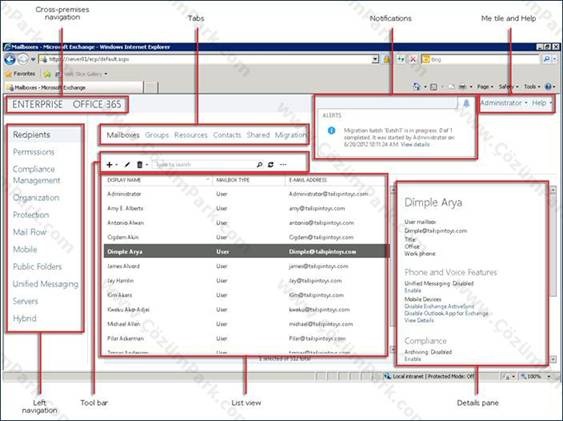Open Organization in left navigation
Screen dimensions: 563x421
tap(36, 198)
